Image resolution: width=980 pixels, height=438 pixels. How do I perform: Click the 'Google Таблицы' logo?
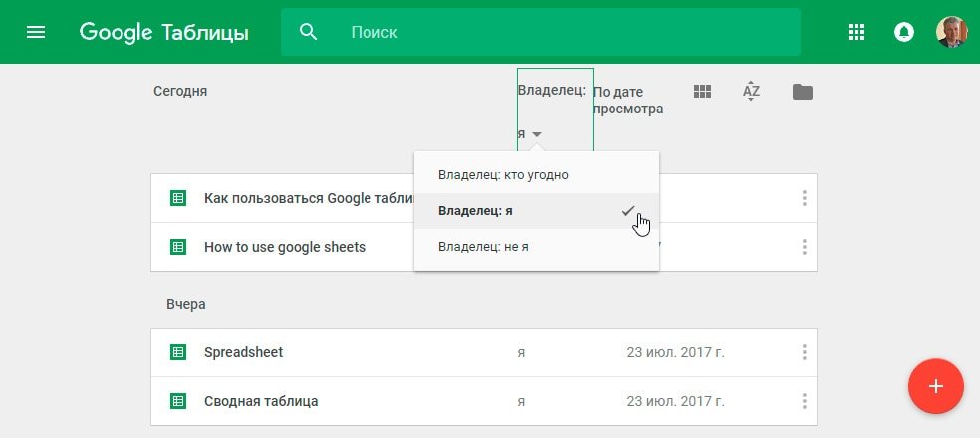pyautogui.click(x=164, y=32)
